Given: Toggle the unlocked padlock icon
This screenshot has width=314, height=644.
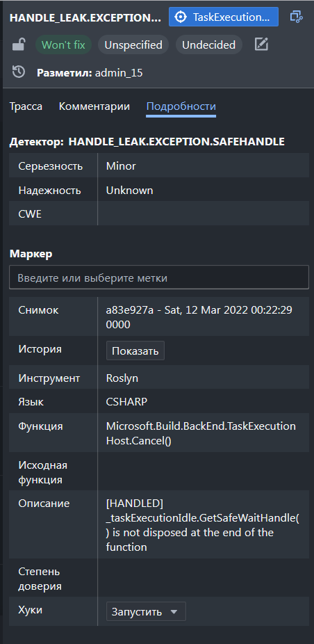Looking at the screenshot, I should tap(19, 45).
